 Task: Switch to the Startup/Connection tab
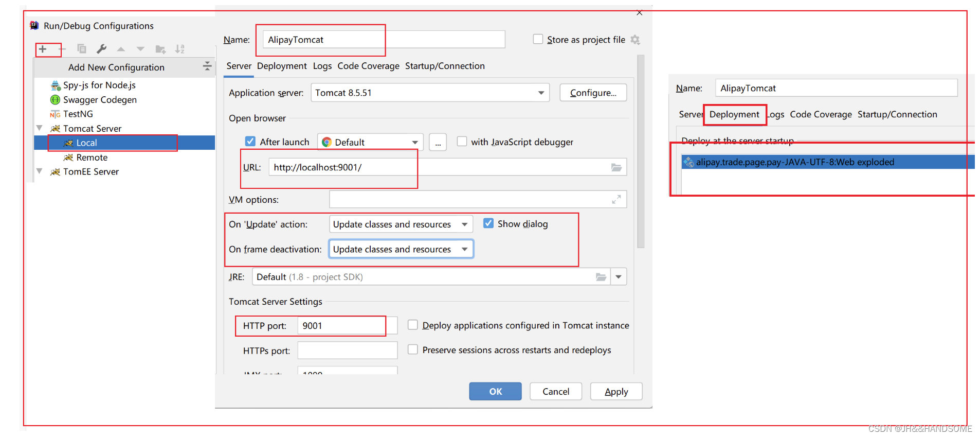tap(445, 66)
